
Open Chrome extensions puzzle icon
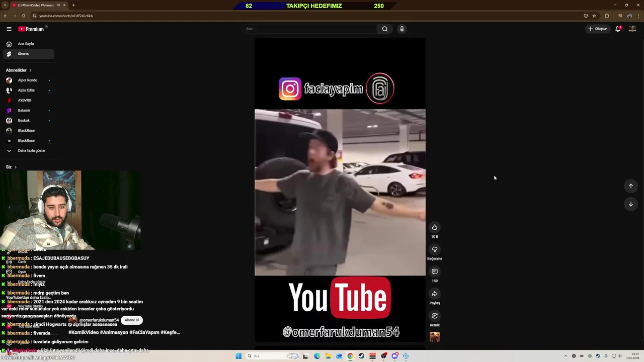coord(607,16)
